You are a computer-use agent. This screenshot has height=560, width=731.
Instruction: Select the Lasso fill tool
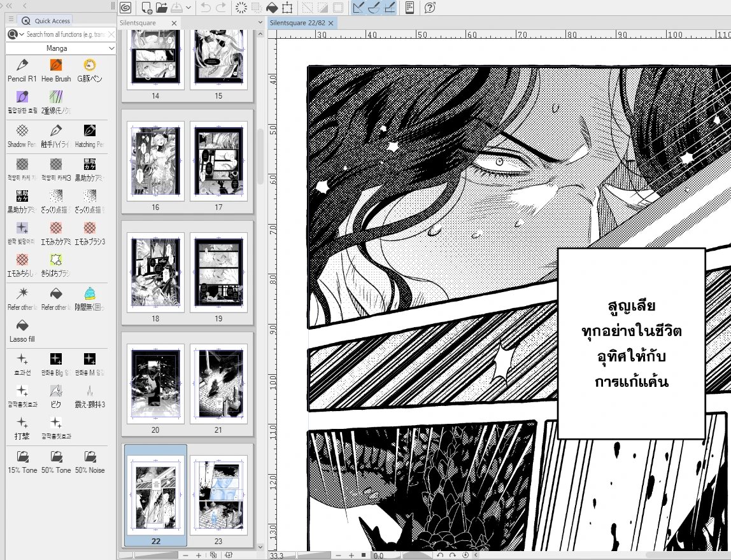(22, 332)
